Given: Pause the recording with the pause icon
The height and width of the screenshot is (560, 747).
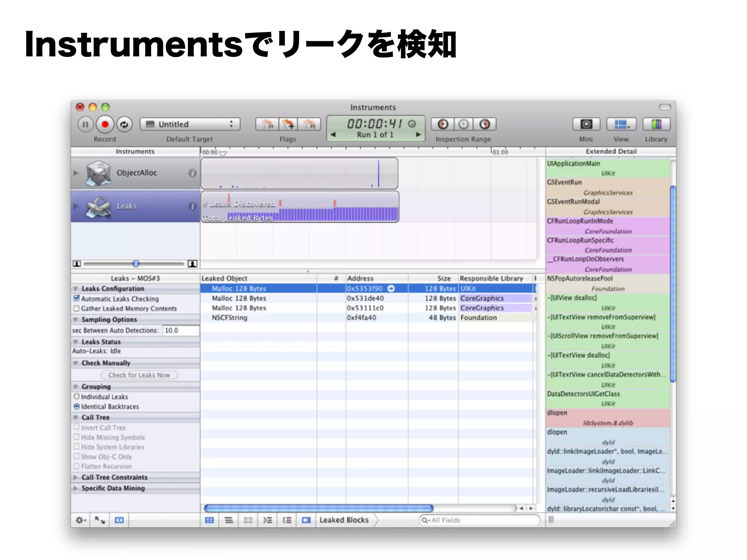Looking at the screenshot, I should click(85, 124).
